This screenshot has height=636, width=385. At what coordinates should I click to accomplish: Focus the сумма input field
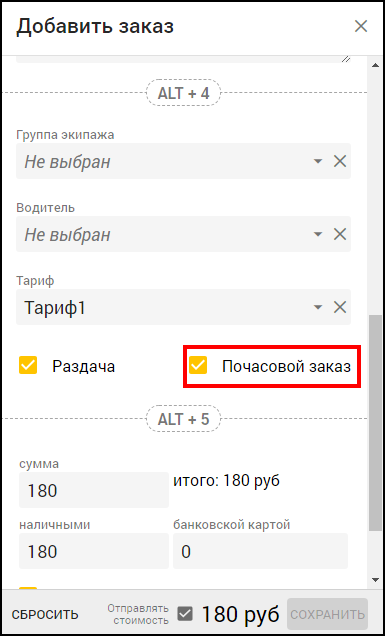pos(94,490)
